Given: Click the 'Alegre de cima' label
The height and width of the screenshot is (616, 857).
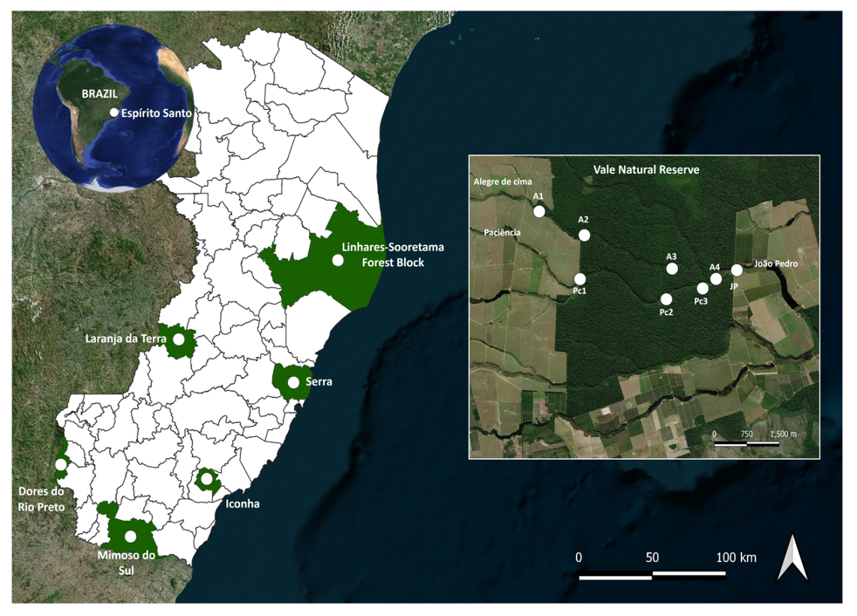Looking at the screenshot, I should coord(503,181).
